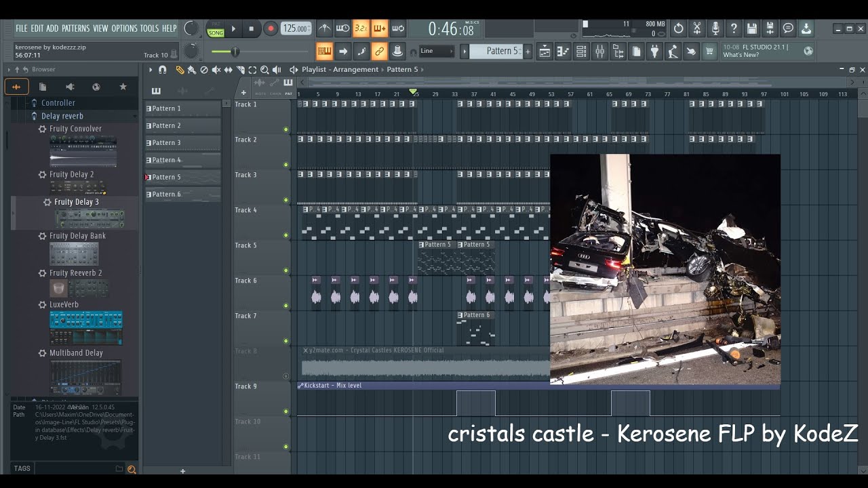This screenshot has width=868, height=488.
Task: Open the help question mark icon
Action: [733, 28]
